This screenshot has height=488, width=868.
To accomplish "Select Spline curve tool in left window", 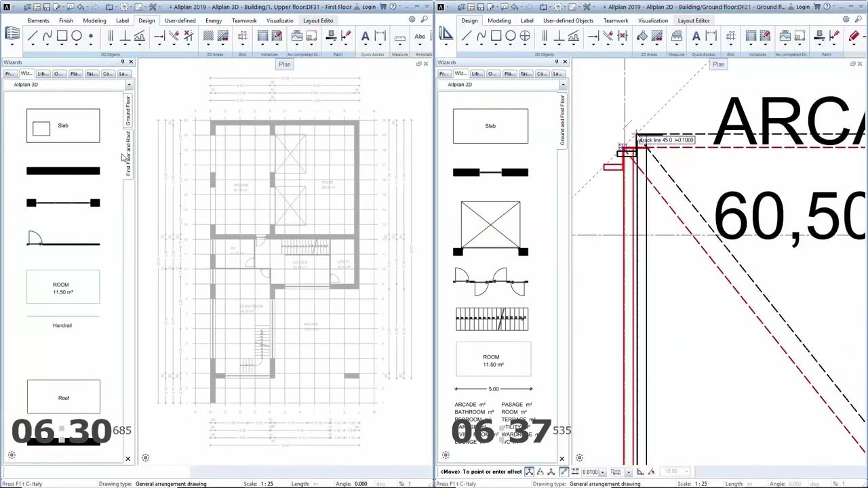I will click(47, 36).
